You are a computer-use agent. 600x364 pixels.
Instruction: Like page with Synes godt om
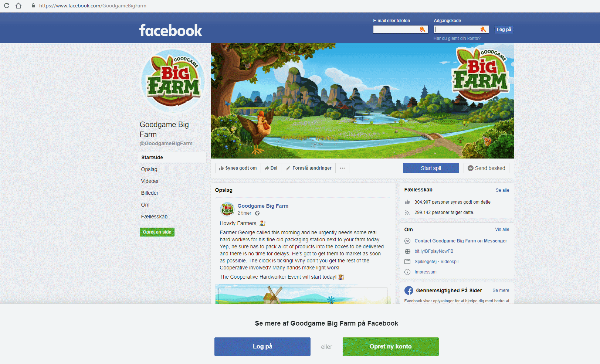tap(238, 168)
